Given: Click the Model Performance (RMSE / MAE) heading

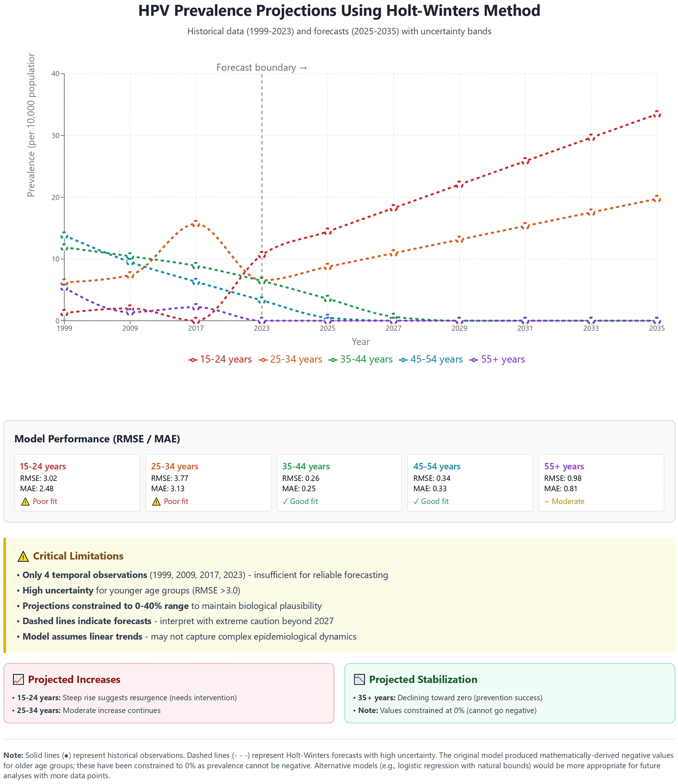Looking at the screenshot, I should 97,439.
